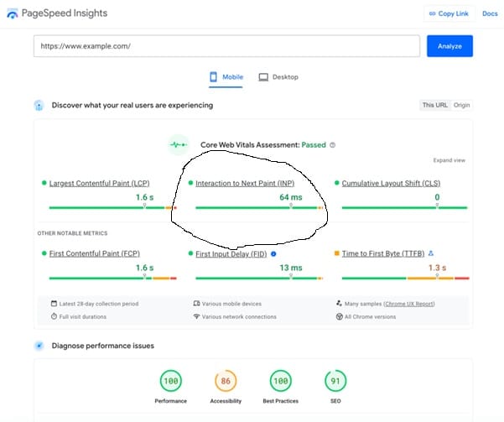Click the devices icon for mobile devices
The width and height of the screenshot is (504, 422).
pos(197,304)
